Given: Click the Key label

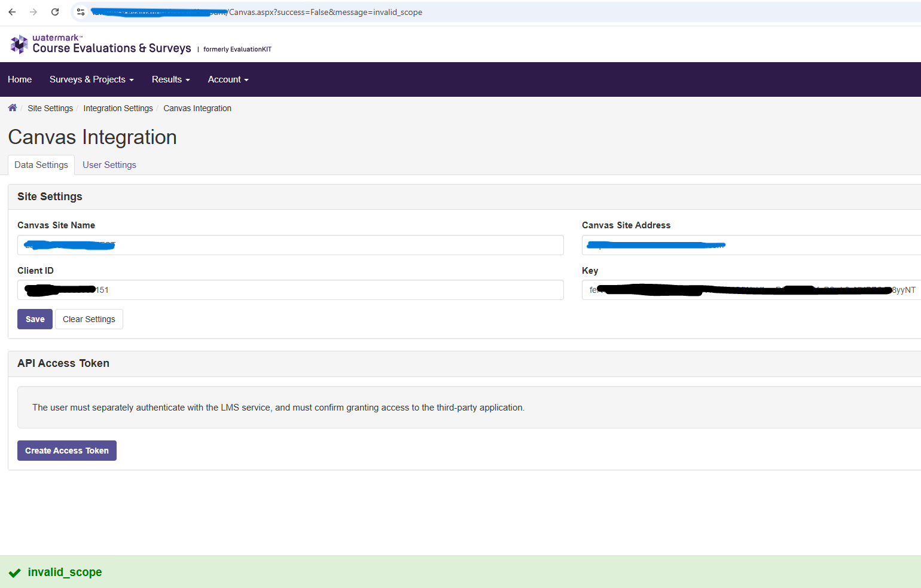Looking at the screenshot, I should coord(590,271).
